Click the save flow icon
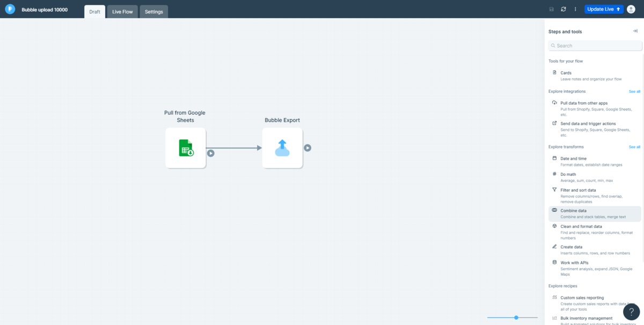The width and height of the screenshot is (644, 325). pos(551,9)
